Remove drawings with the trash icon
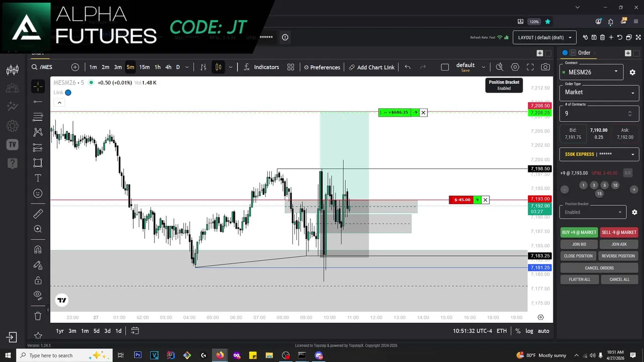 tap(38, 316)
